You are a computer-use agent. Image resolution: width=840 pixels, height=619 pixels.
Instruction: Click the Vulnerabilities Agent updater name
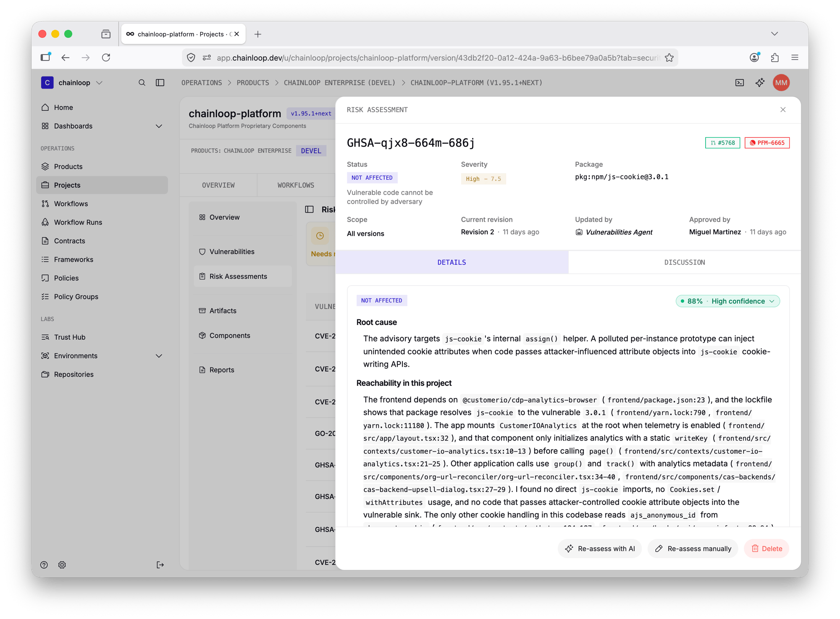(619, 232)
